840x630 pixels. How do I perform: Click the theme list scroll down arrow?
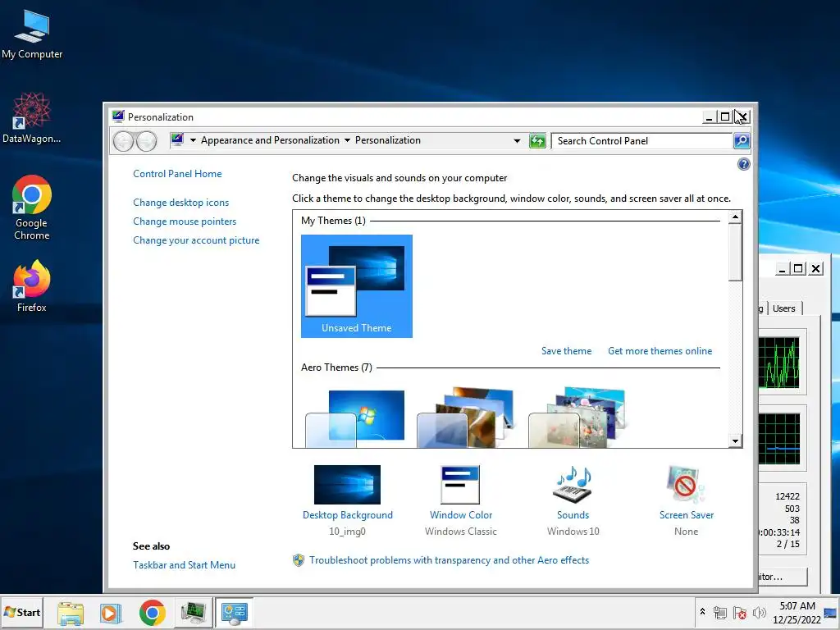(735, 441)
